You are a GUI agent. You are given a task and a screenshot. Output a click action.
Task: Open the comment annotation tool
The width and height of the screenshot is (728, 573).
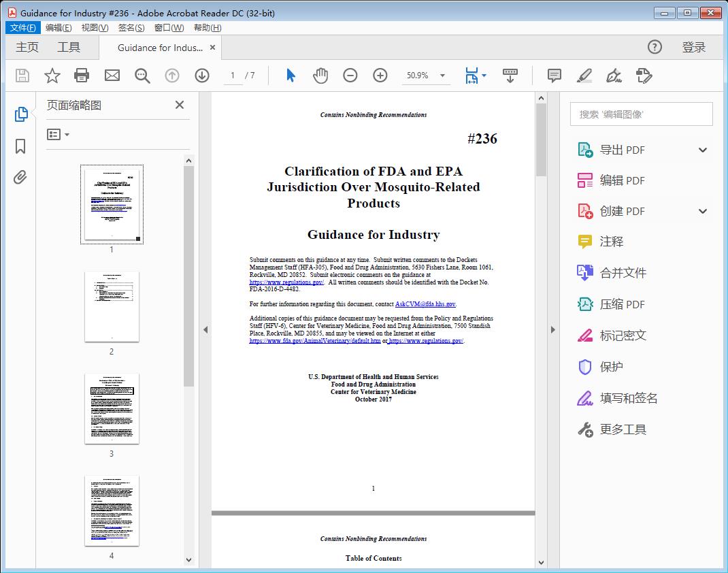tap(553, 76)
